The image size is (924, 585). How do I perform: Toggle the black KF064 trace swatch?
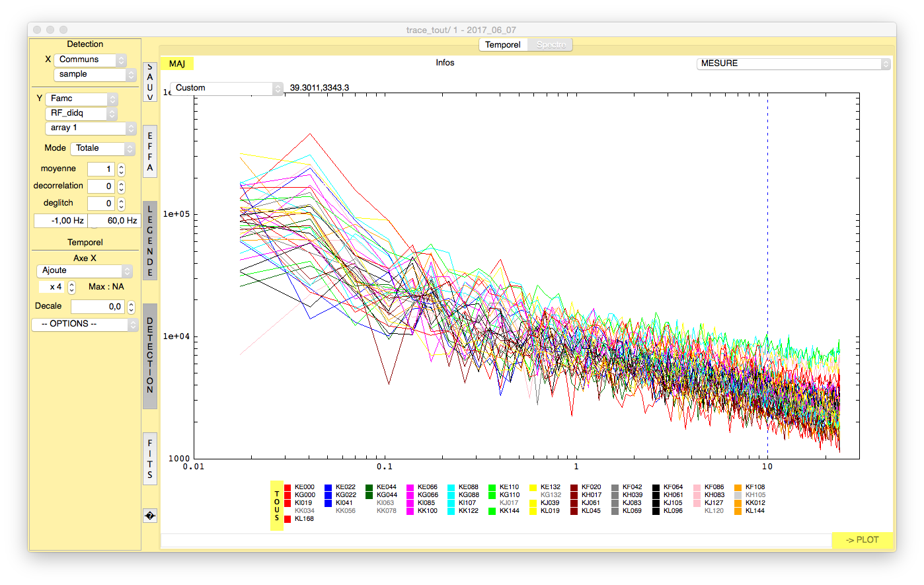click(x=656, y=487)
